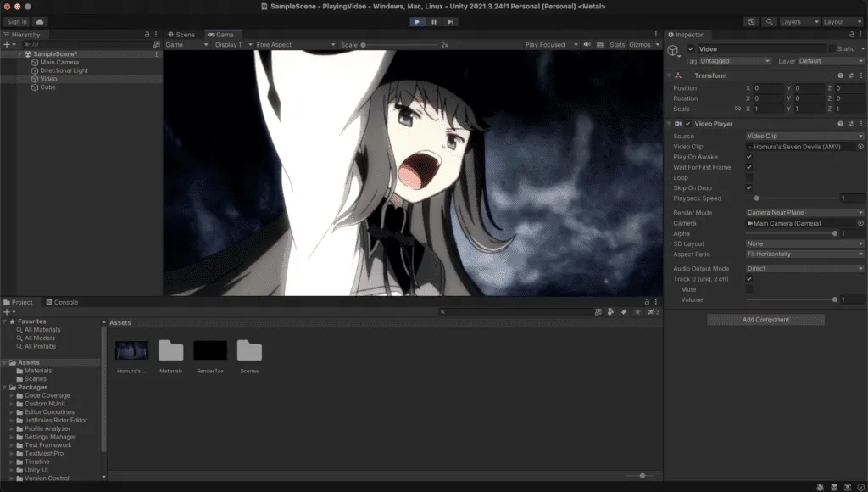The image size is (868, 492).
Task: Open the Layers dropdown
Action: point(798,21)
